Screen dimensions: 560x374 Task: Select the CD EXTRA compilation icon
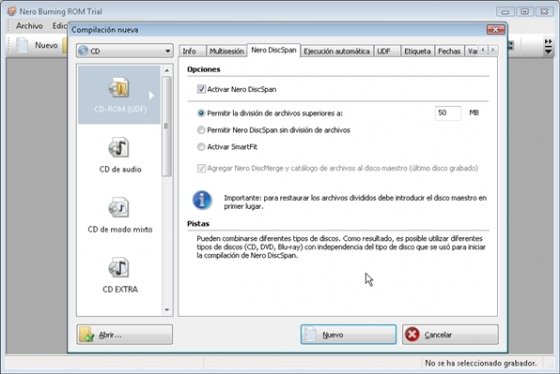(x=119, y=268)
